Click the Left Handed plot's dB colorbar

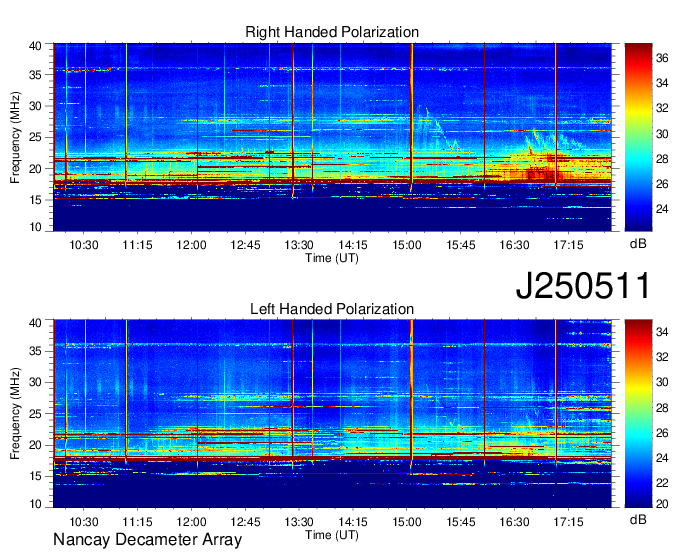click(638, 414)
